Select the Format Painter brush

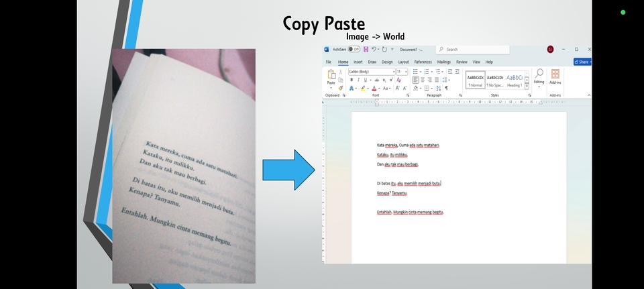341,88
